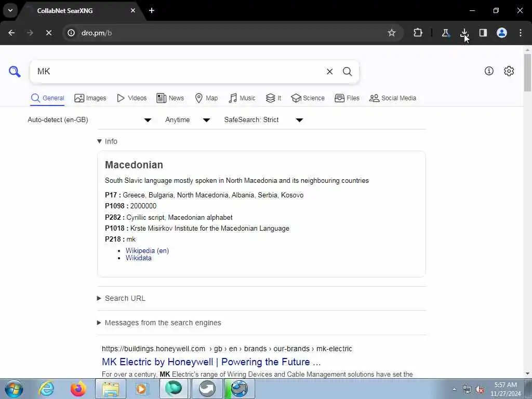
Task: Open Windows Media Player taskbar icon
Action: click(x=142, y=389)
